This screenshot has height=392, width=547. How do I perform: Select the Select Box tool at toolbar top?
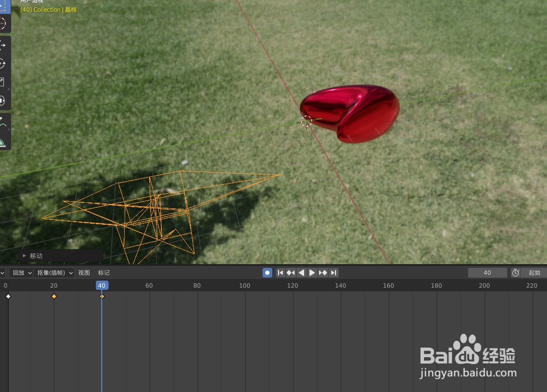point(6,5)
